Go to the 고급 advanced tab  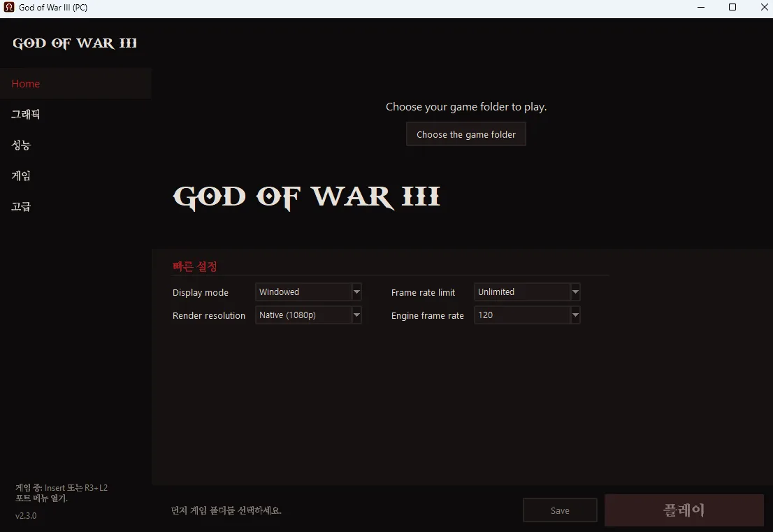pyautogui.click(x=75, y=206)
